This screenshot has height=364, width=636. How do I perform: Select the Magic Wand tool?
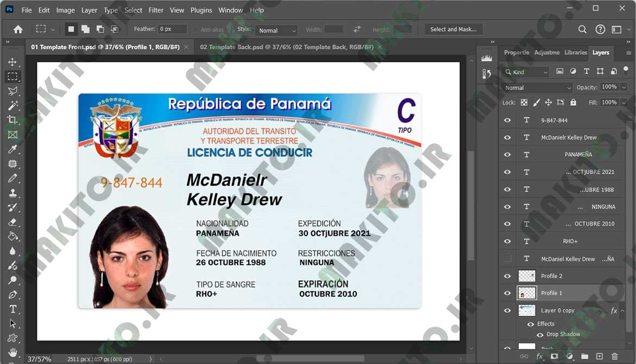[12, 105]
